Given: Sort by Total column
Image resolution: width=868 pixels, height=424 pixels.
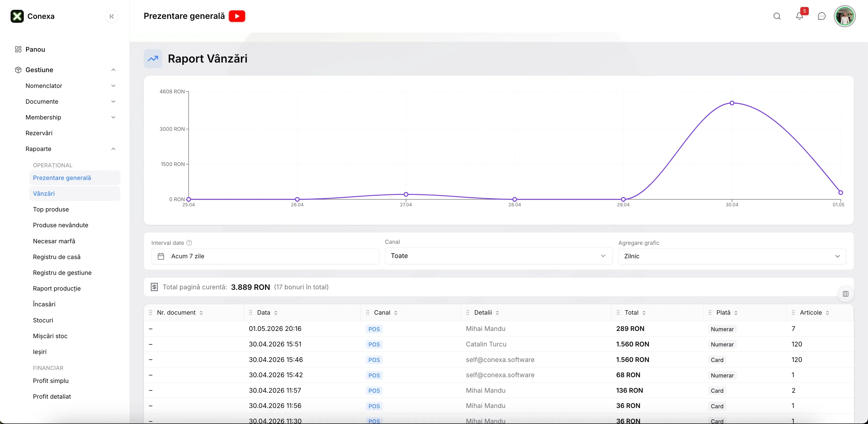Looking at the screenshot, I should click(x=644, y=313).
